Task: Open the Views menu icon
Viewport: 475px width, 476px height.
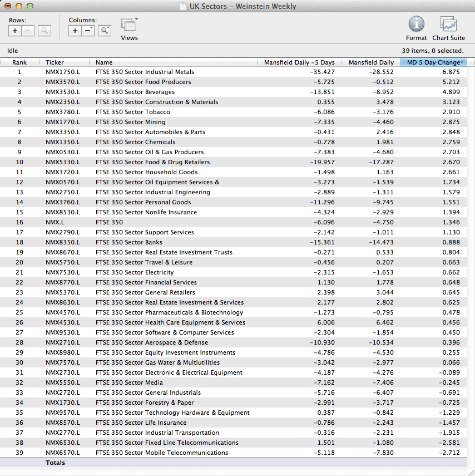Action: click(129, 25)
